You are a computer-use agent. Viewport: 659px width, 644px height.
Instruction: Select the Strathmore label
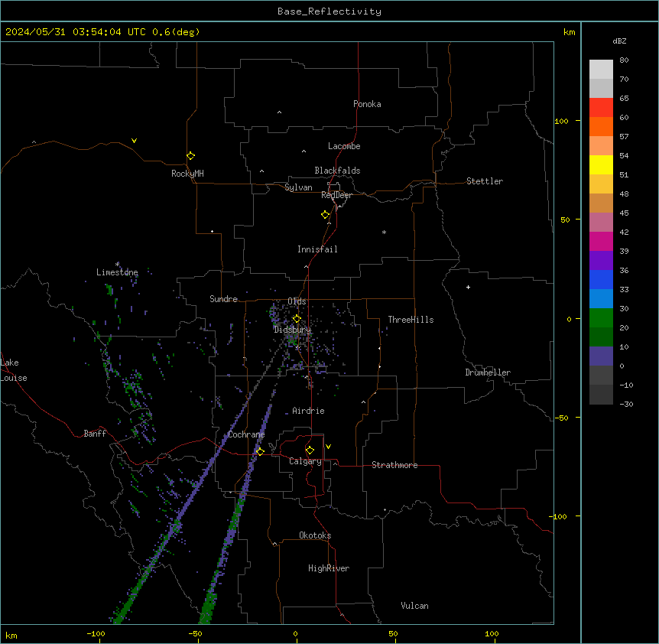click(x=394, y=465)
